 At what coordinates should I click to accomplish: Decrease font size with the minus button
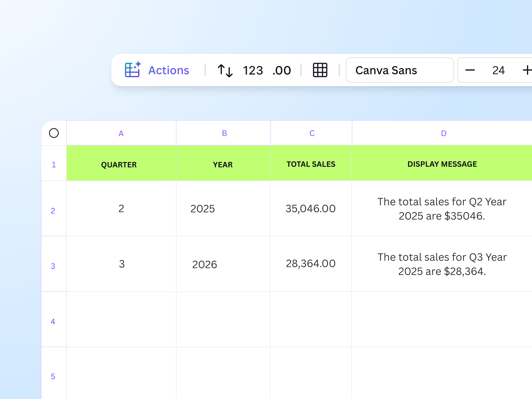pos(470,70)
